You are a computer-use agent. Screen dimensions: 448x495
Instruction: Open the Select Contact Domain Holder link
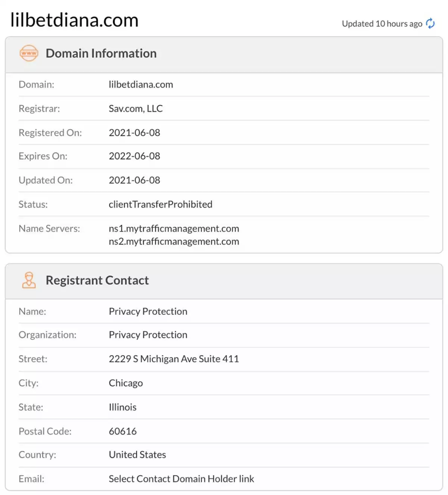181,479
